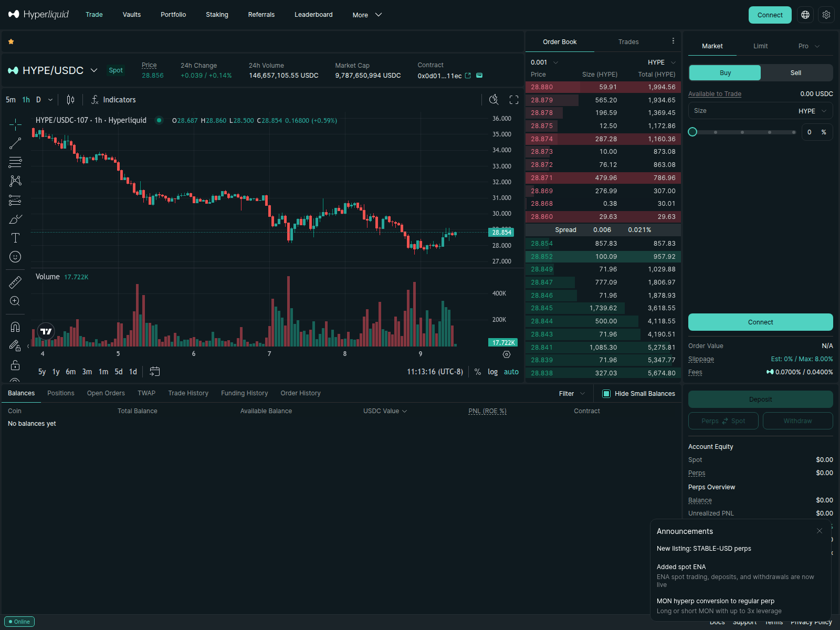This screenshot has width=840, height=630.
Task: Click the size percent input box
Action: click(x=817, y=132)
